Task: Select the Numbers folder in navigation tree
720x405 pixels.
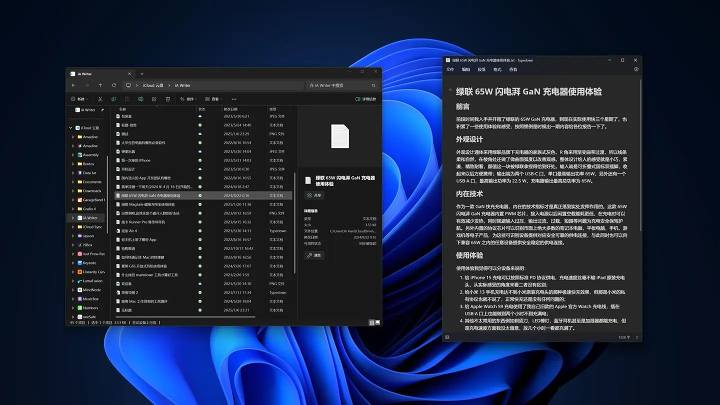Action: [x=88, y=308]
